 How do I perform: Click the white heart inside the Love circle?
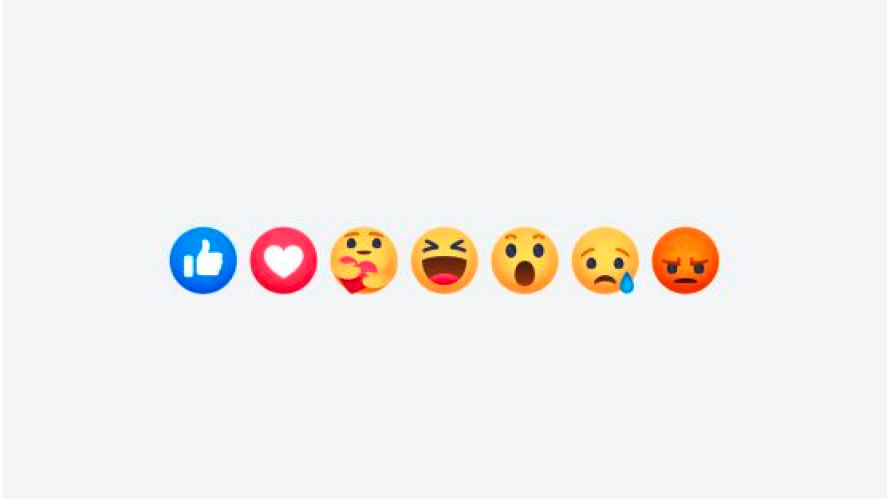(x=283, y=262)
